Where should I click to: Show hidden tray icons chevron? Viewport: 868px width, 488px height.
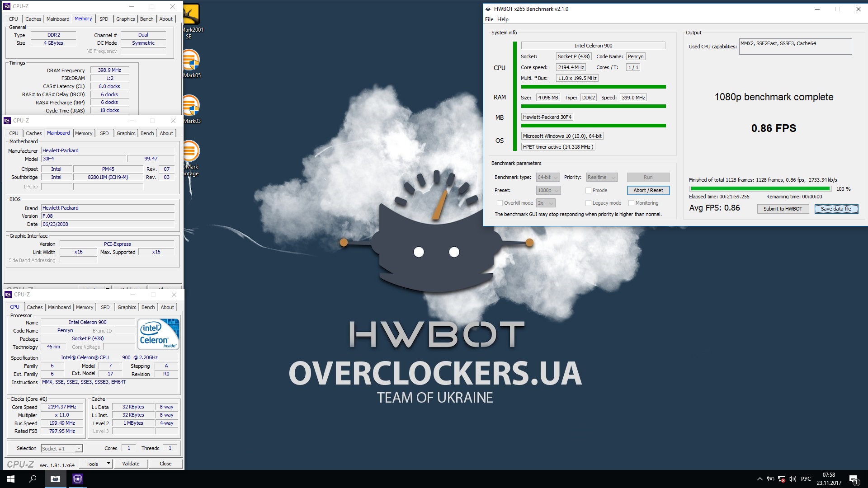[x=760, y=479]
